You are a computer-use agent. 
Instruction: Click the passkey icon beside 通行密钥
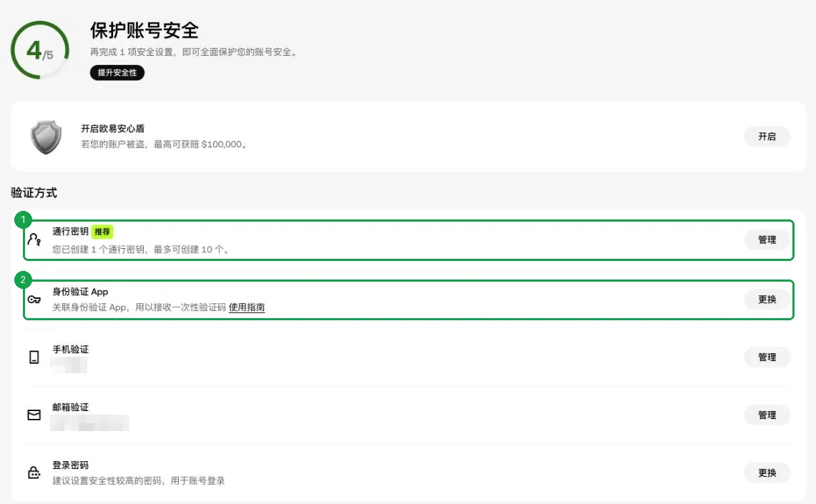pos(34,239)
